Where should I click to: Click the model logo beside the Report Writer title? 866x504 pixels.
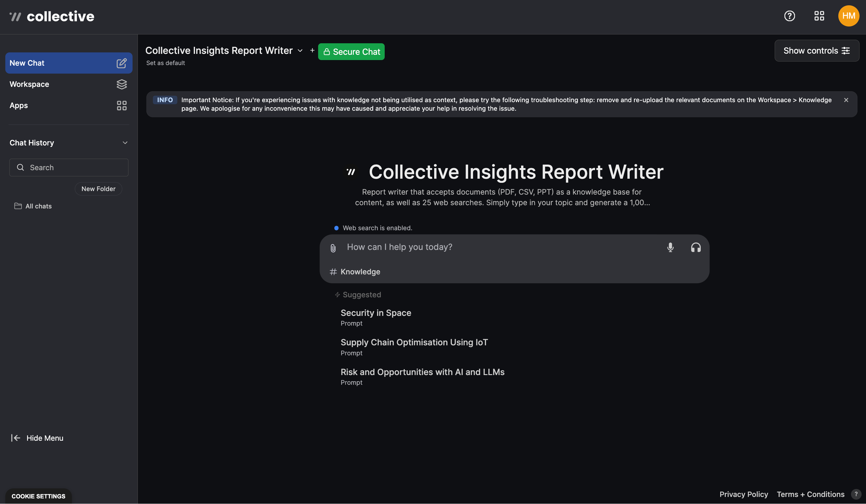[x=351, y=172]
